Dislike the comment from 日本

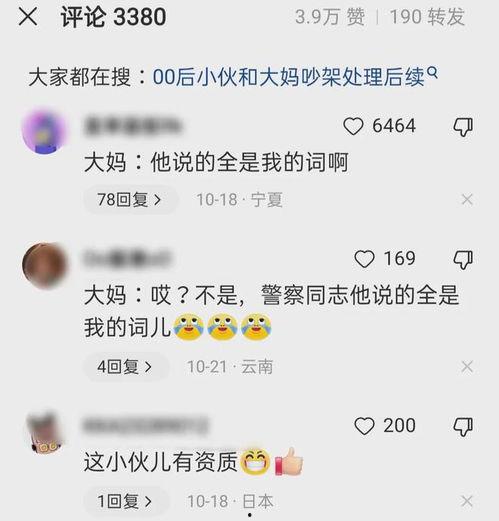coord(463,427)
